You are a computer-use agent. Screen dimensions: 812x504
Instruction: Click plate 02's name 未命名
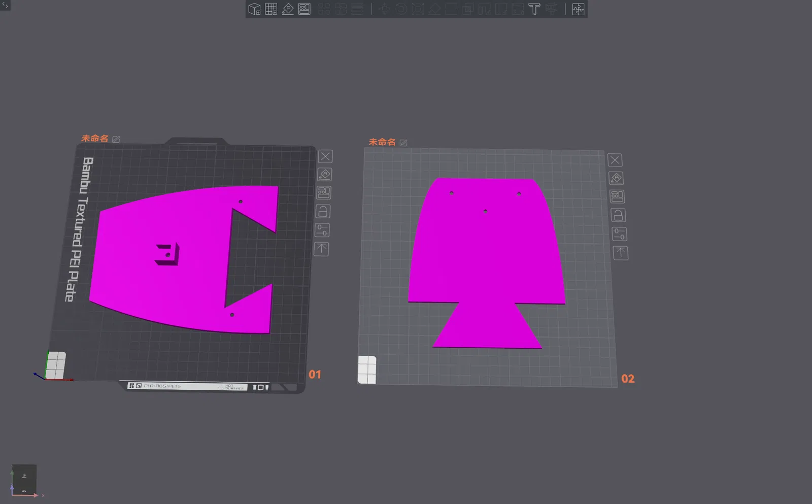[382, 142]
